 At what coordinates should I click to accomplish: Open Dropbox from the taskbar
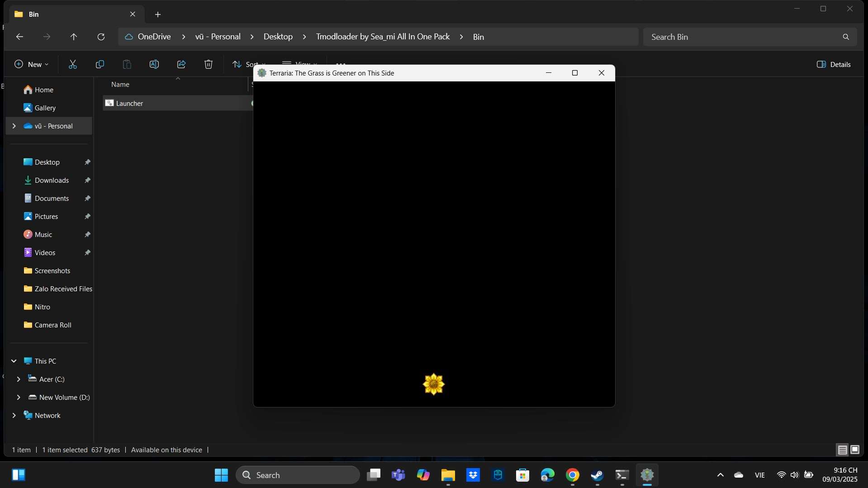[x=473, y=475]
